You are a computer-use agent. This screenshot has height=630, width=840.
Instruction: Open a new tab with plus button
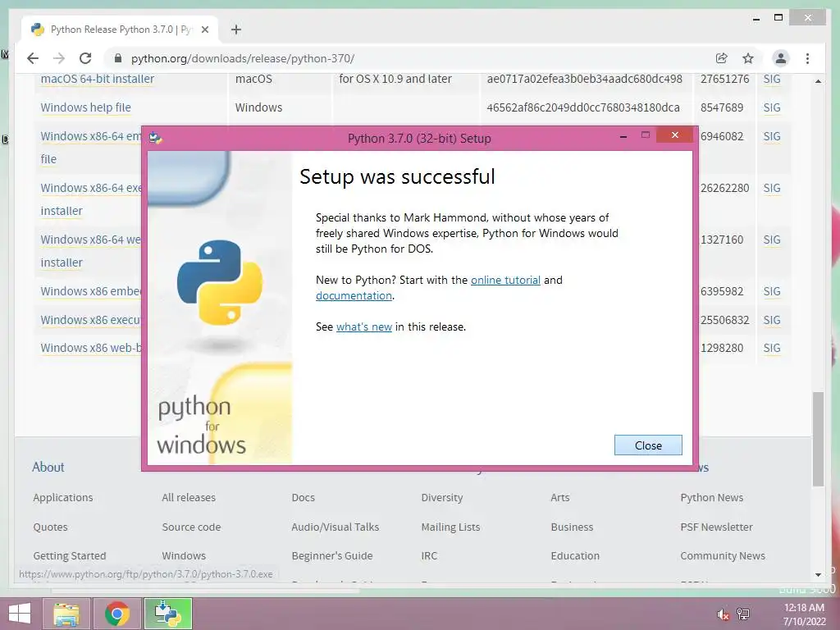pyautogui.click(x=236, y=30)
